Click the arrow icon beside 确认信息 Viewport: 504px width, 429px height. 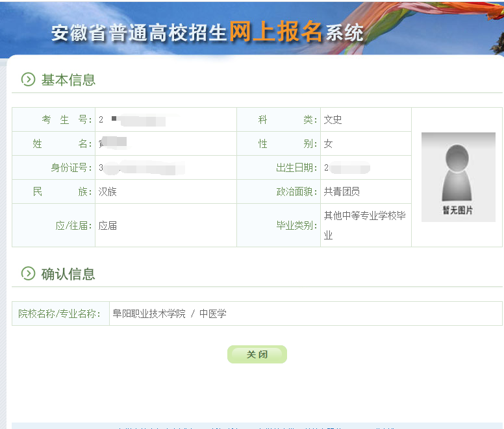(28, 273)
